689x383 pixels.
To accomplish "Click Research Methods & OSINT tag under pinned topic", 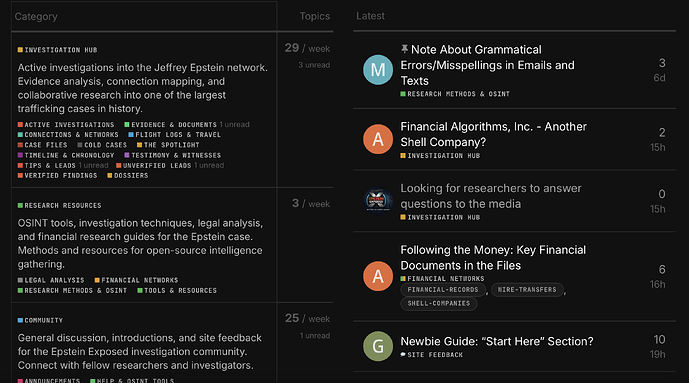I will (455, 94).
